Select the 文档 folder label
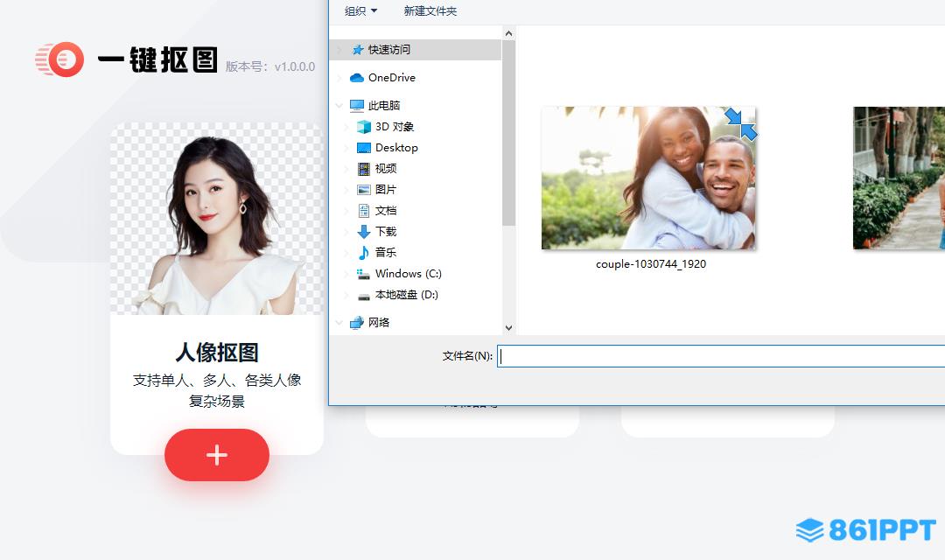The width and height of the screenshot is (945, 560). pos(386,210)
